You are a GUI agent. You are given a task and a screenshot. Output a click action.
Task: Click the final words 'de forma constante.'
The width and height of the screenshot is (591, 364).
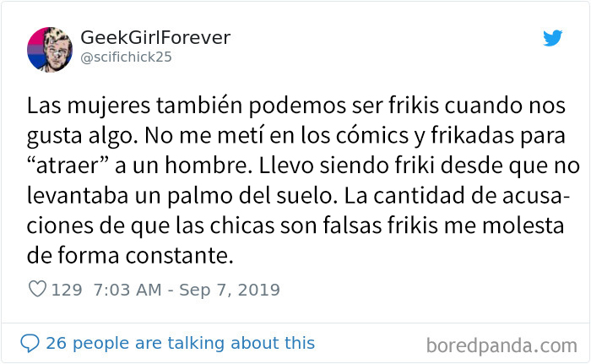130,256
